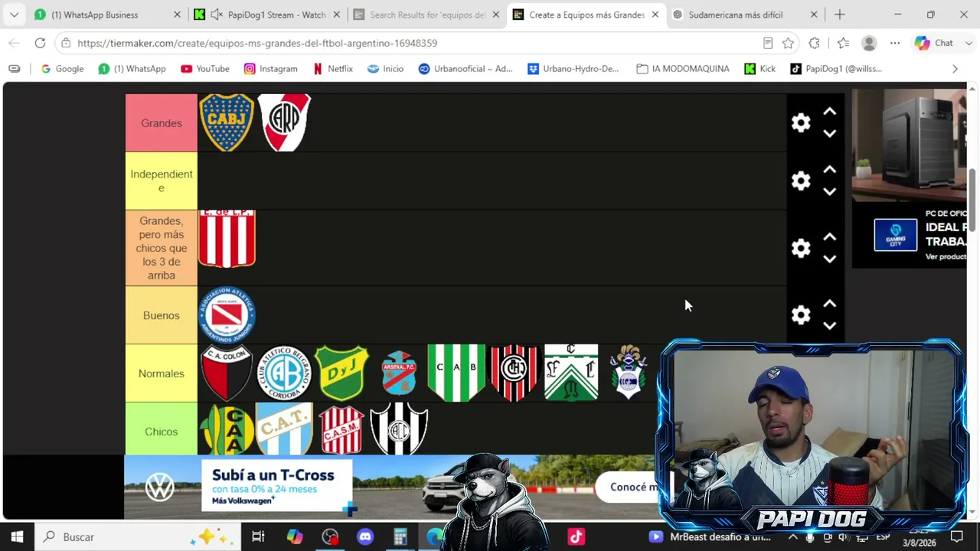Open the Google bookmark

tap(62, 69)
